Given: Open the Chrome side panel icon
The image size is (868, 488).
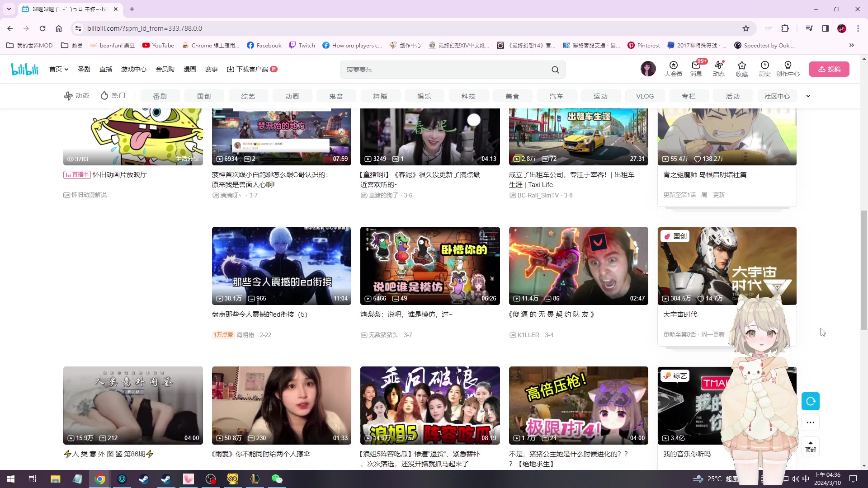Looking at the screenshot, I should tap(826, 28).
